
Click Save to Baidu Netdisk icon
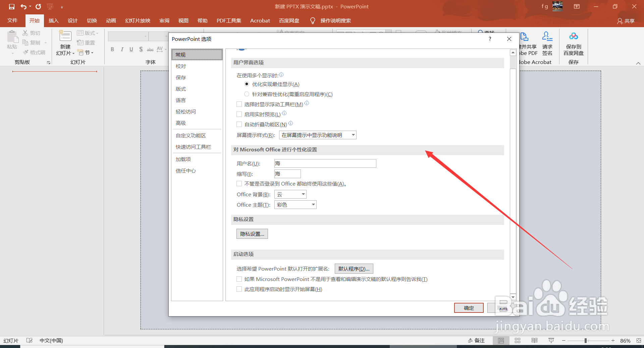pyautogui.click(x=574, y=36)
